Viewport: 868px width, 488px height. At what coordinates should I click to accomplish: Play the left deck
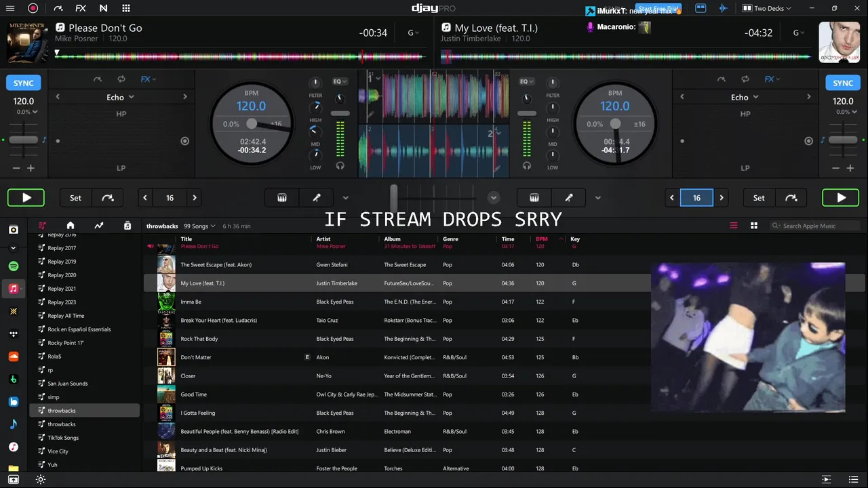(x=26, y=198)
